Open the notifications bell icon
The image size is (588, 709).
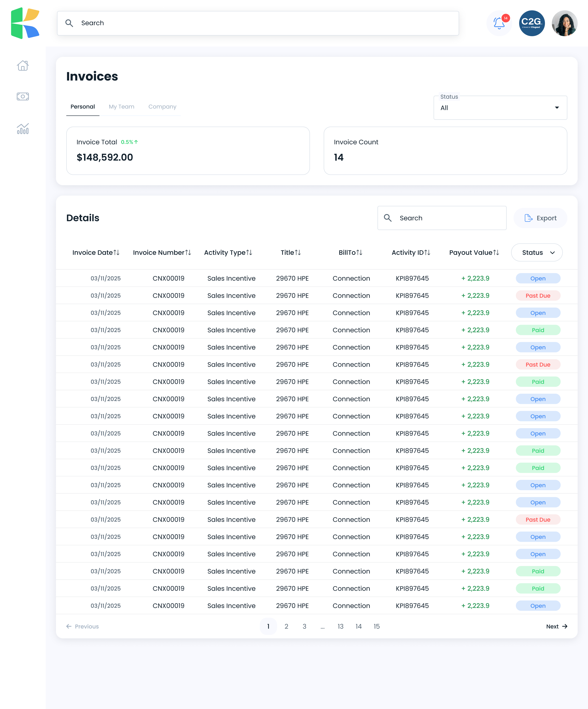tap(499, 23)
